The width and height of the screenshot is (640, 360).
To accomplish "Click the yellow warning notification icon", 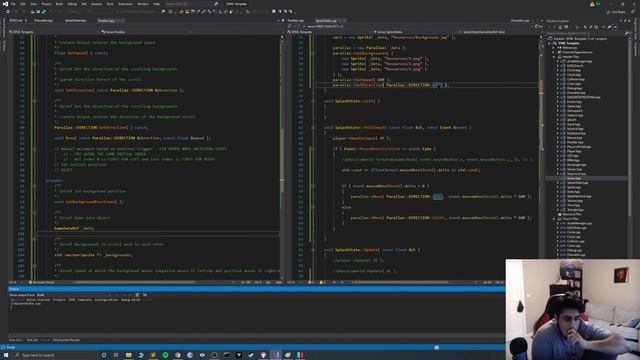I will point(592,4).
